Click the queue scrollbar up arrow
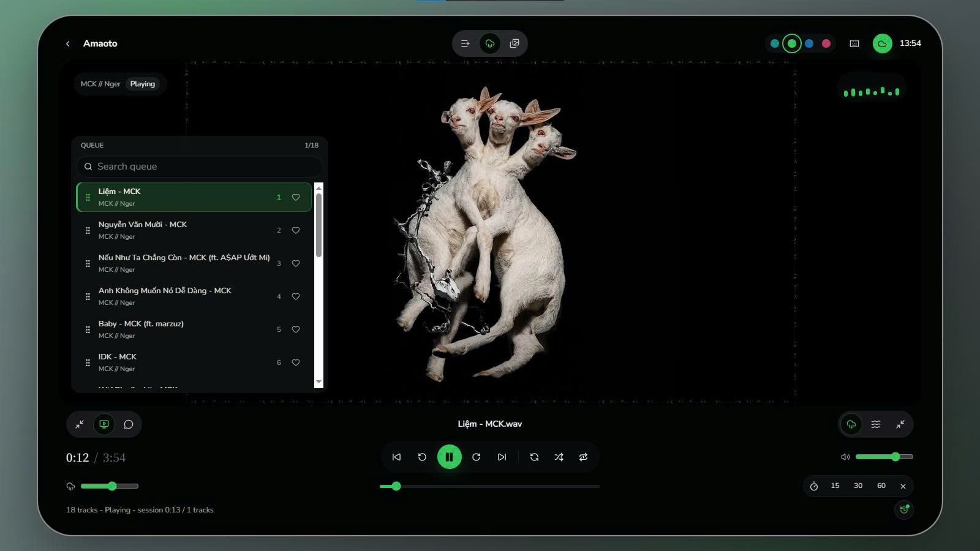Image resolution: width=980 pixels, height=551 pixels. coord(318,187)
